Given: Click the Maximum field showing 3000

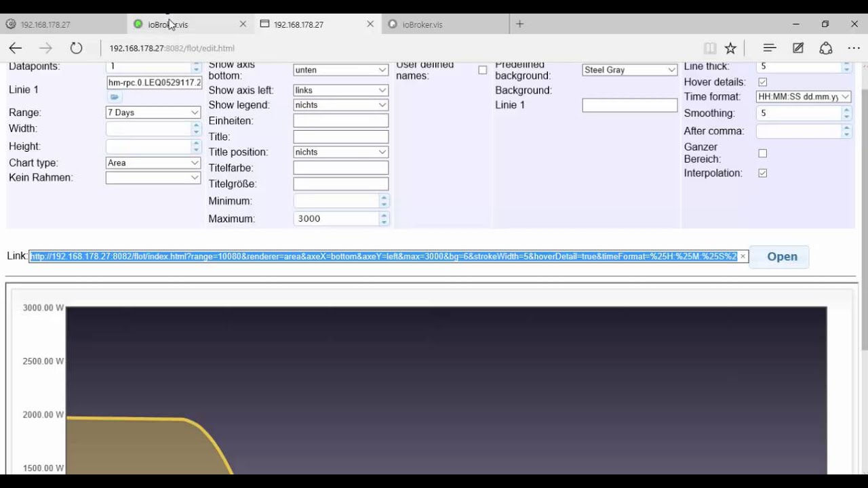Looking at the screenshot, I should tap(336, 219).
